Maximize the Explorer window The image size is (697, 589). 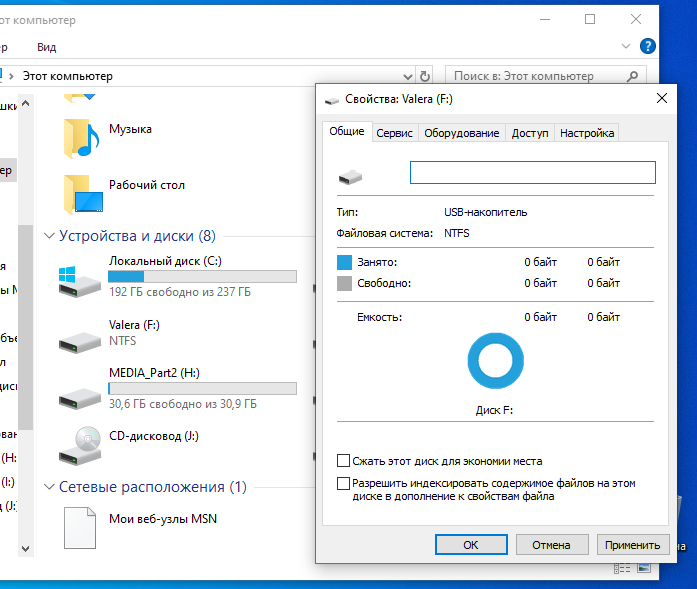click(590, 19)
